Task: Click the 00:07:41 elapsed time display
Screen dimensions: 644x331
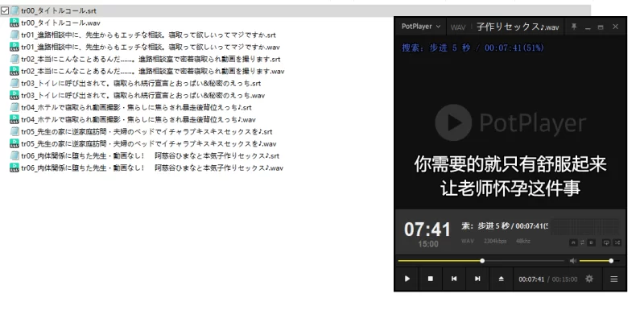Action: point(531,279)
